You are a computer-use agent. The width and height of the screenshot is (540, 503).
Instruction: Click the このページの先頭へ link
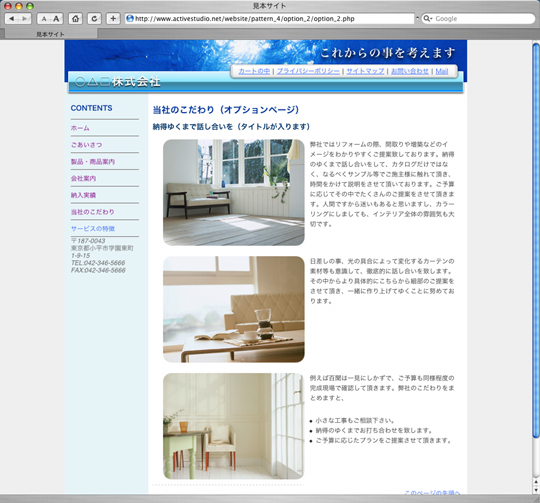coord(432,493)
